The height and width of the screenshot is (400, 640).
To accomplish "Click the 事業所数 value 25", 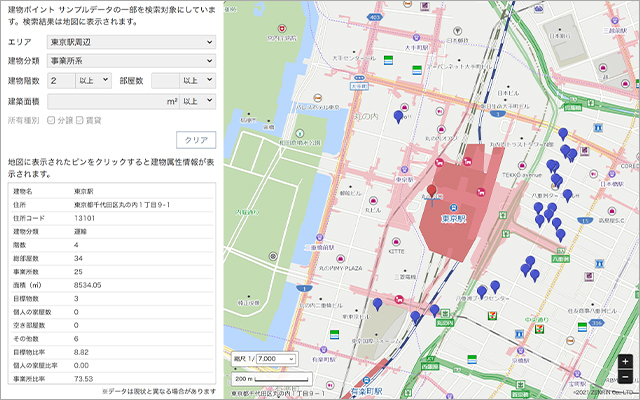I will tap(78, 271).
